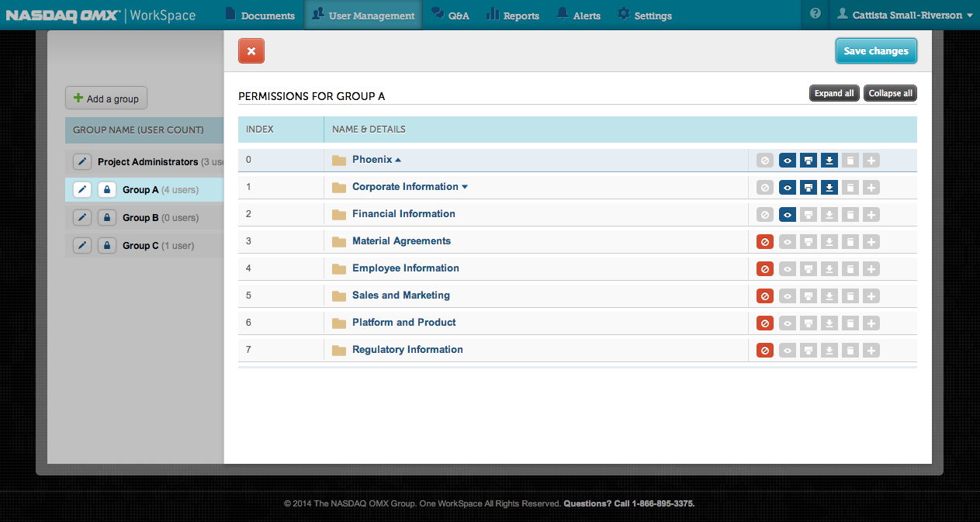Open the Alerts tab

pos(579,15)
